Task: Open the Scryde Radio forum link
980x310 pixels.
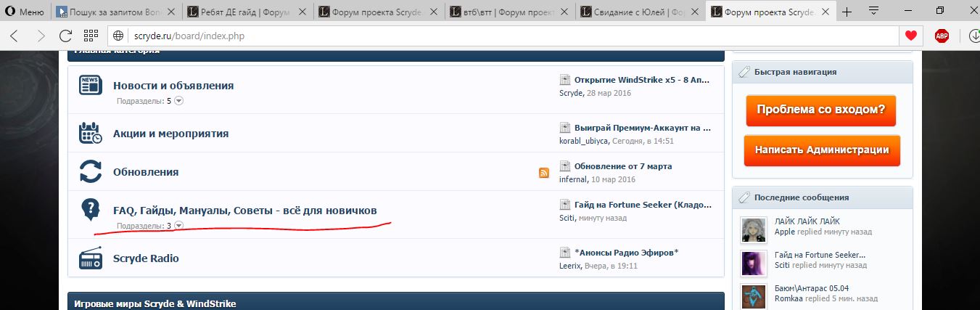Action: click(146, 258)
